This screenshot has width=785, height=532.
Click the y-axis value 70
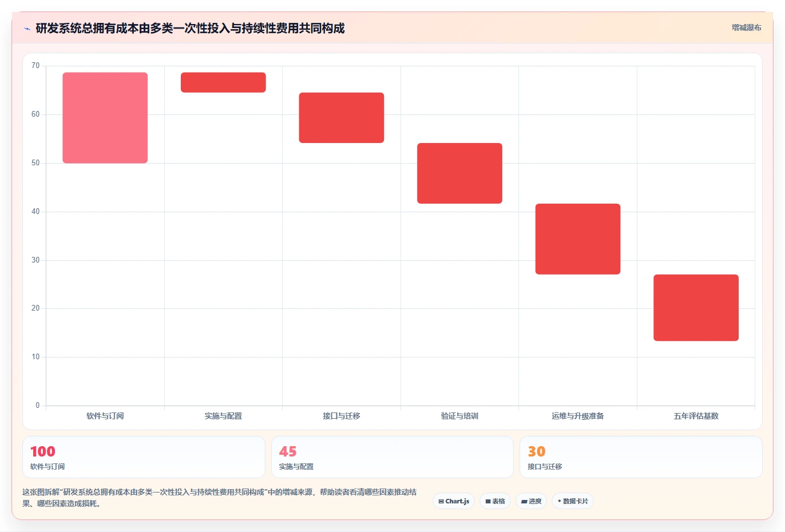[x=35, y=66]
